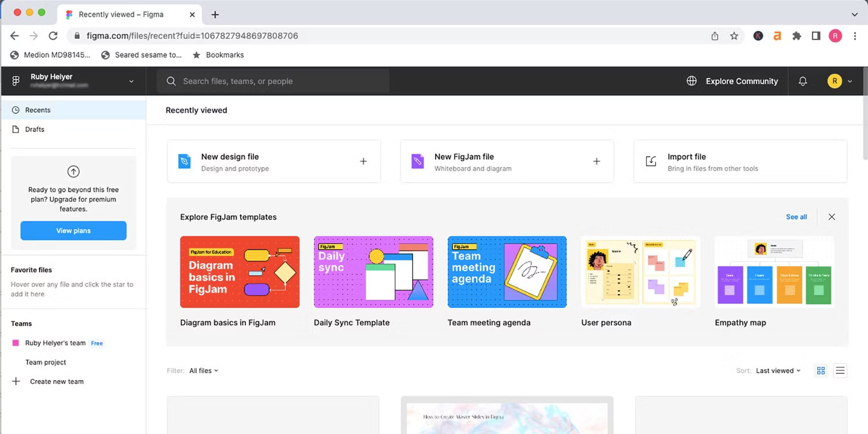Click the purple FigJam pencil icon
This screenshot has width=868, height=434.
pyautogui.click(x=417, y=161)
